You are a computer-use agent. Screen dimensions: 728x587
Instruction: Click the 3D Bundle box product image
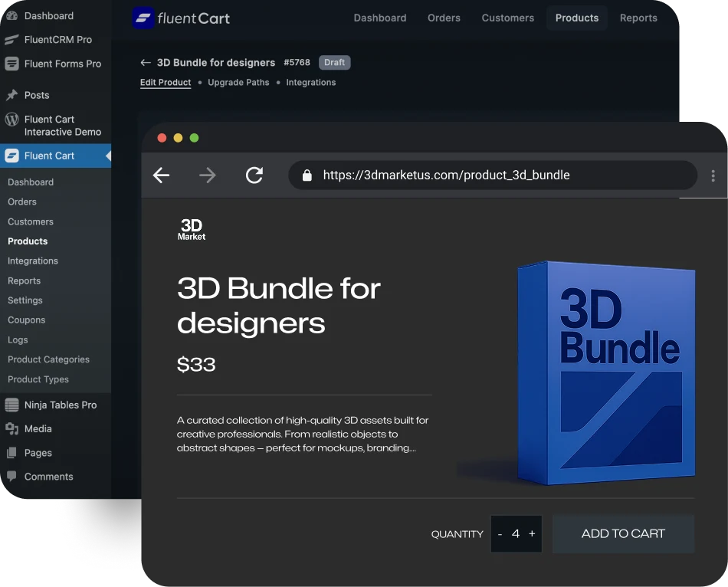click(605, 372)
